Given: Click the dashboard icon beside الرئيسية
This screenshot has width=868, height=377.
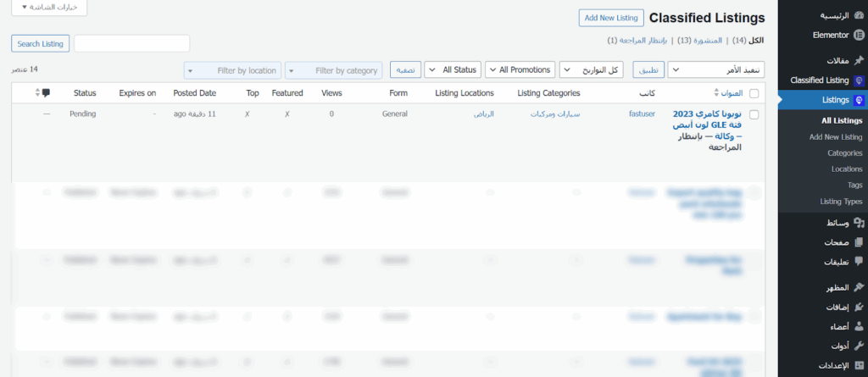Looking at the screenshot, I should coord(859,15).
